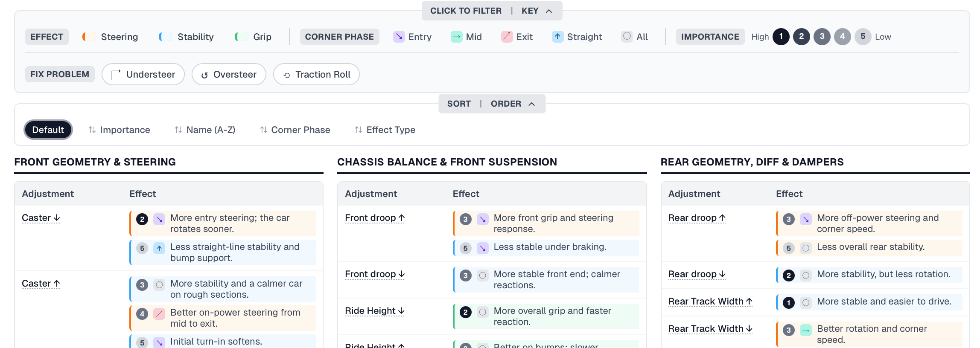Viewport: 980px width, 348px height.
Task: Click the all-phase icon beside 'Less overall rear stability'
Action: click(806, 248)
